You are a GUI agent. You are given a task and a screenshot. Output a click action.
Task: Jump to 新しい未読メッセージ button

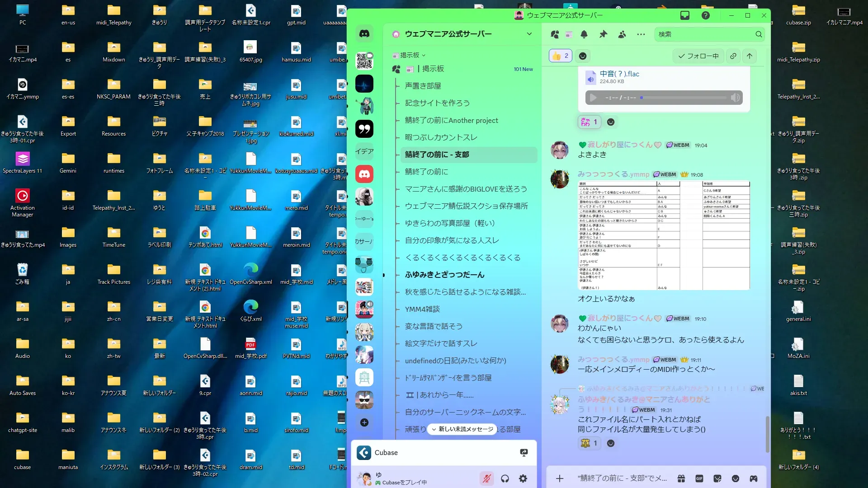point(462,429)
